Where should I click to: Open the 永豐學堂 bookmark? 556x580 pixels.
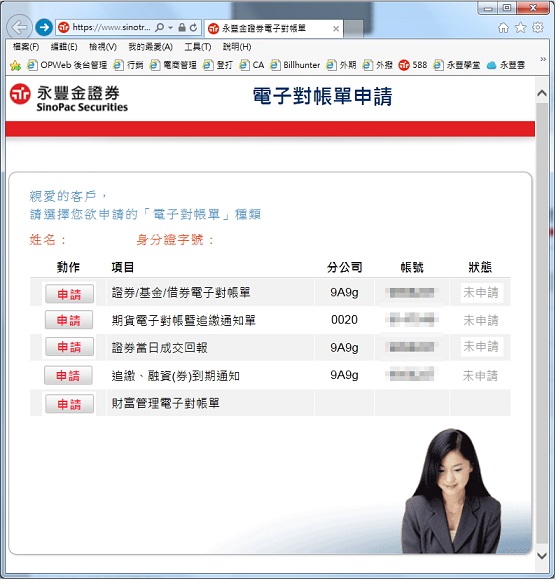pos(456,65)
